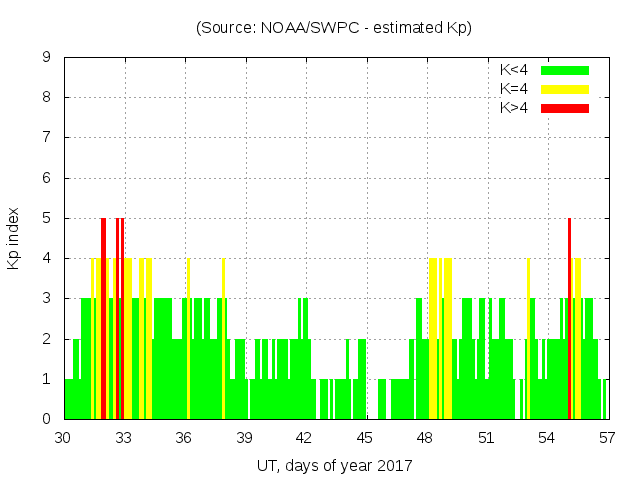Click the x-axis tick label 51

486,437
